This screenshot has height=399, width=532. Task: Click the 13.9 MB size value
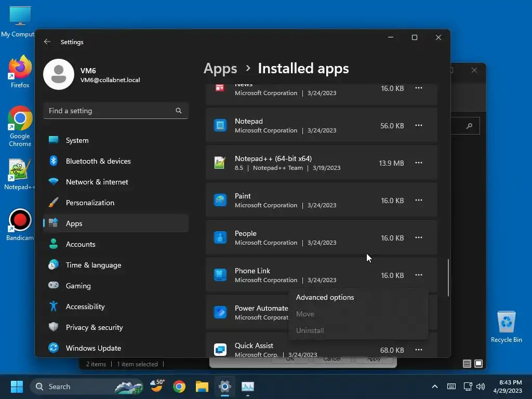[391, 163]
